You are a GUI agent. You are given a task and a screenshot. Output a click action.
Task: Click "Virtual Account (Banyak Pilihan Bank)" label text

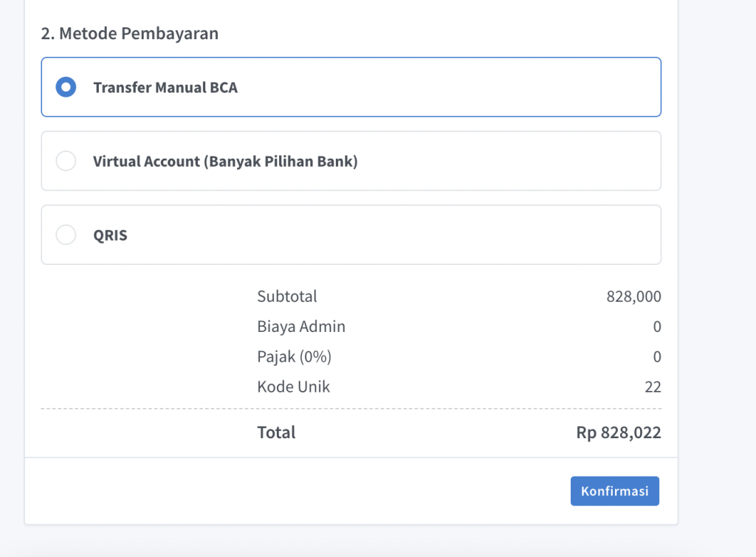[225, 161]
